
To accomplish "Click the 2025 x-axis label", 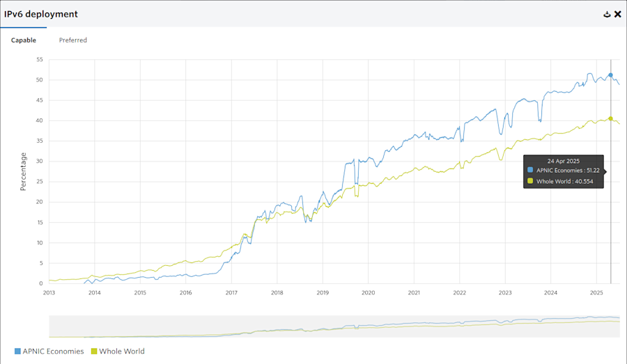I will (596, 292).
